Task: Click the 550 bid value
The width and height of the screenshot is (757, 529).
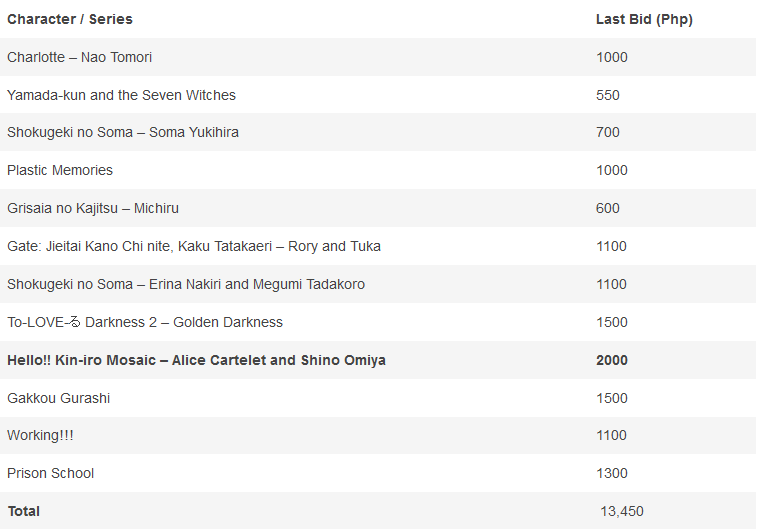Action: (608, 95)
